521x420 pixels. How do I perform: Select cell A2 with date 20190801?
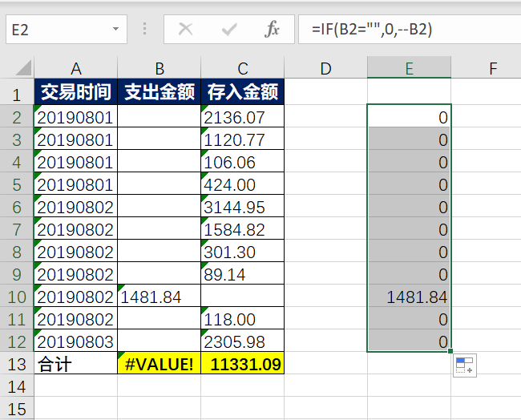coord(76,116)
